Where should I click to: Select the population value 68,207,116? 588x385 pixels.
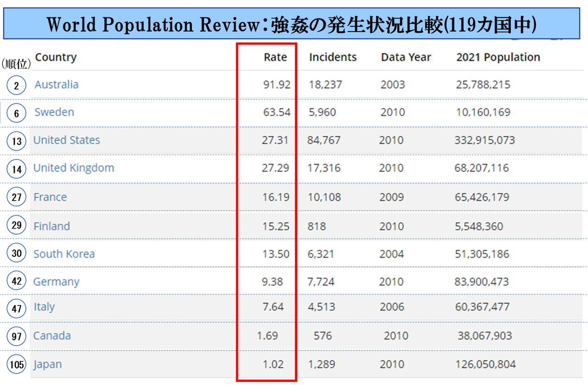[482, 168]
